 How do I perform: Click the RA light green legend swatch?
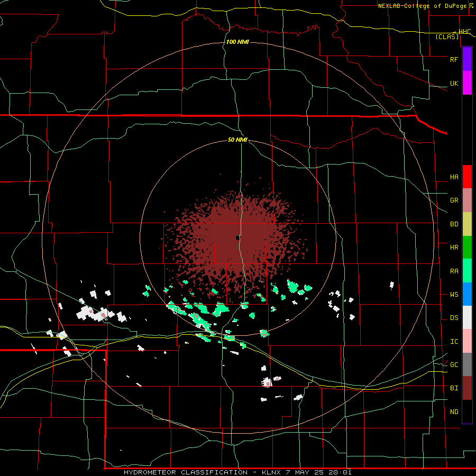[467, 271]
